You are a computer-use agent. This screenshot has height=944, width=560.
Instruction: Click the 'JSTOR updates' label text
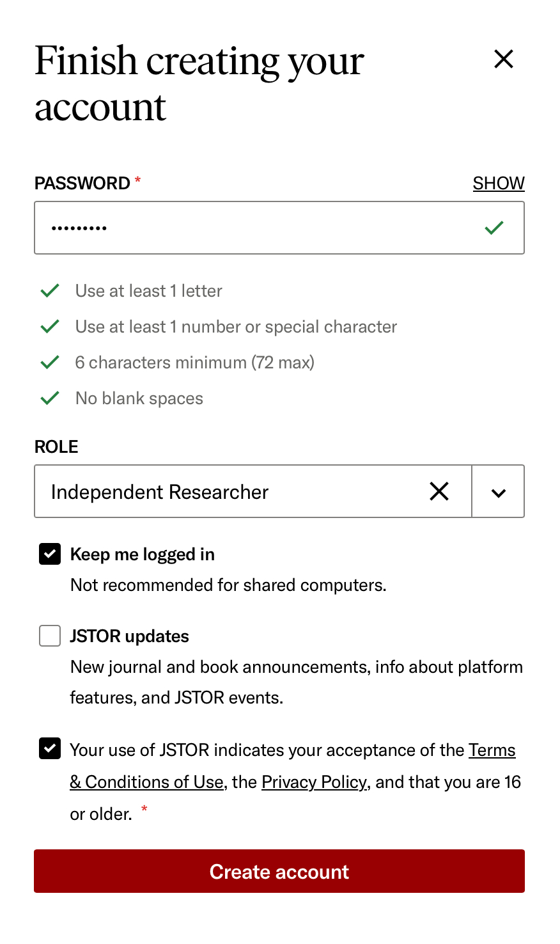pyautogui.click(x=130, y=636)
